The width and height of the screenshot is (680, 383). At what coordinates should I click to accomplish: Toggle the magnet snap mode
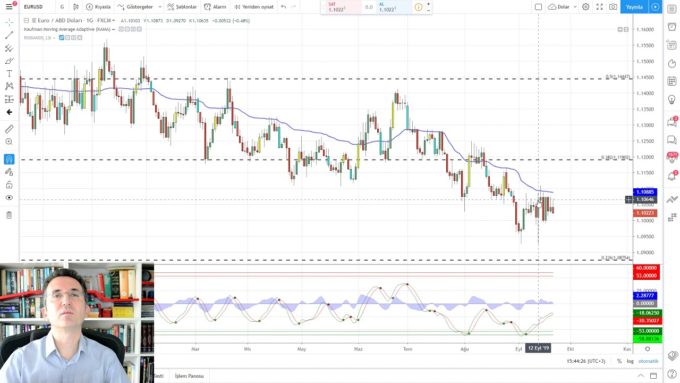9,159
